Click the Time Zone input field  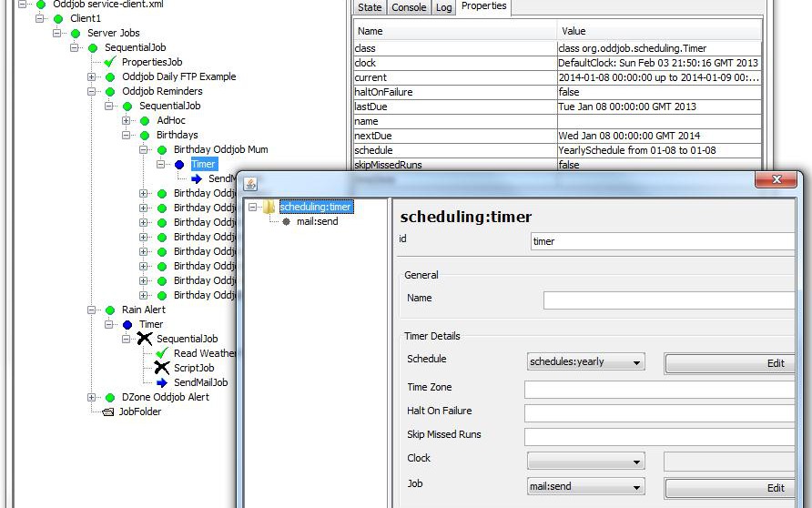coord(659,389)
